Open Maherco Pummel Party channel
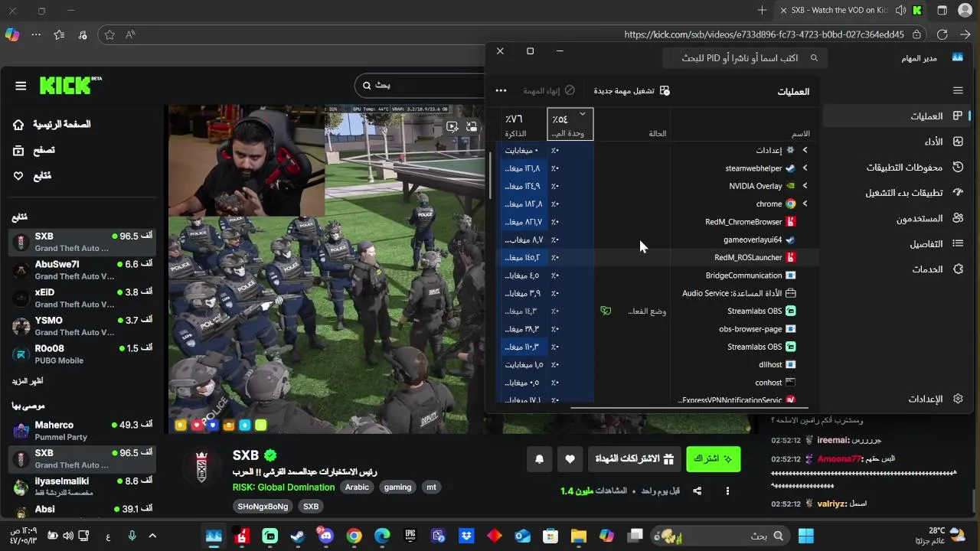 point(83,431)
